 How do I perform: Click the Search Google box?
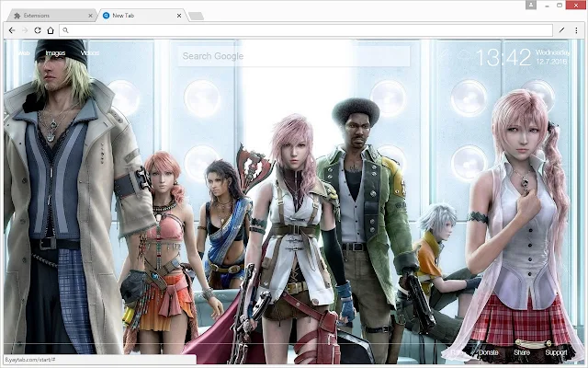pyautogui.click(x=294, y=56)
